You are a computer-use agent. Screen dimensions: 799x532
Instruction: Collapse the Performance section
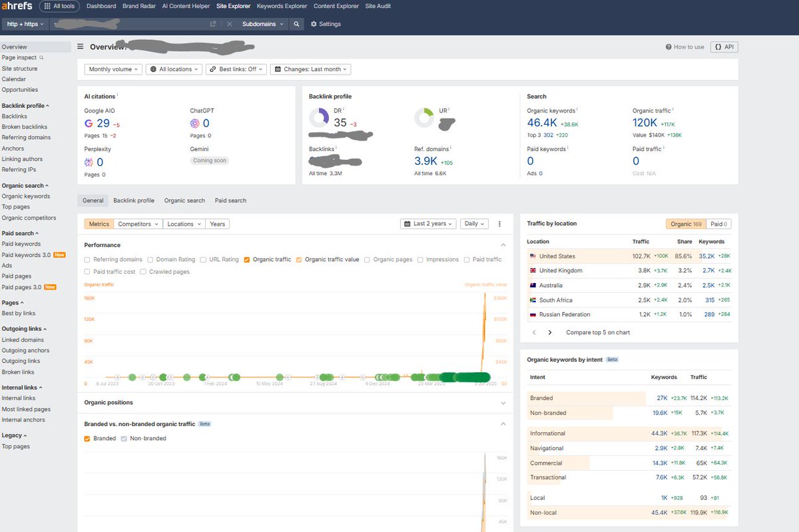coord(503,245)
